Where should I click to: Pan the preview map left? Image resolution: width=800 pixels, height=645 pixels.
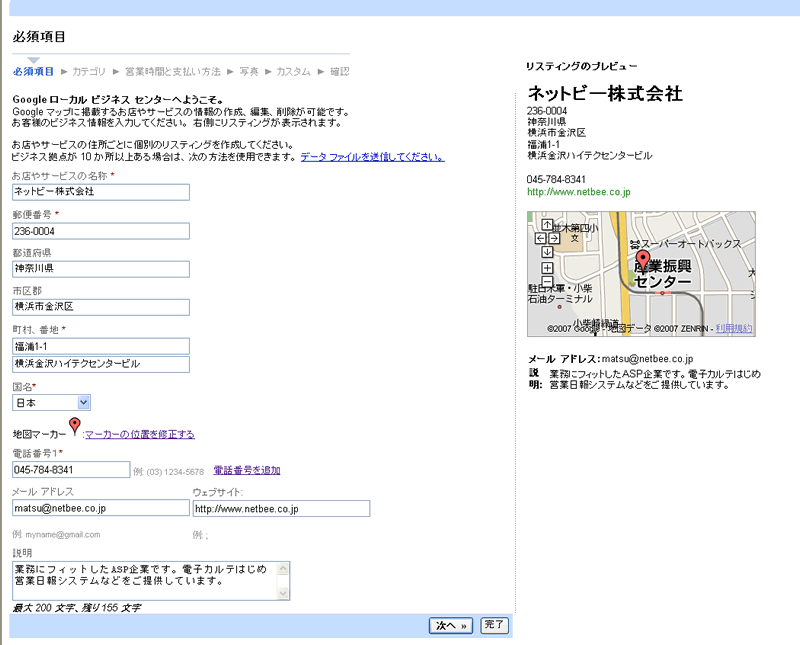pyautogui.click(x=540, y=238)
